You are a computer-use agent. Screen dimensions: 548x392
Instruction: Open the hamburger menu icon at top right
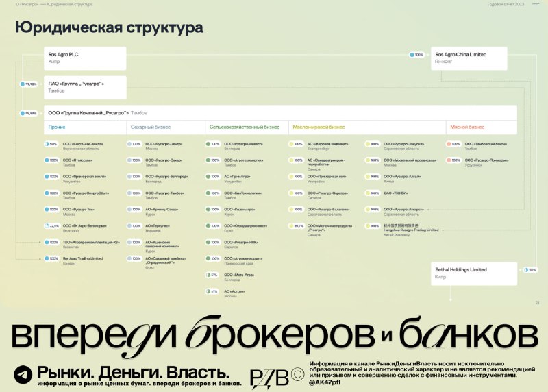536,4
